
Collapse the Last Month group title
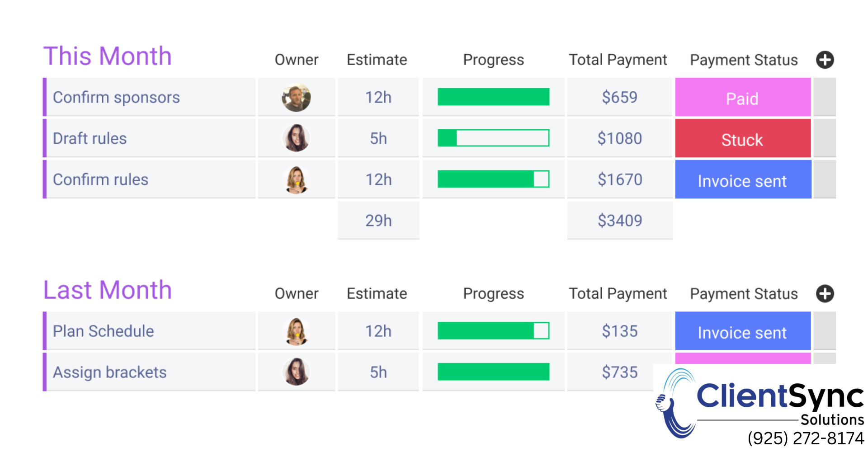pyautogui.click(x=108, y=290)
